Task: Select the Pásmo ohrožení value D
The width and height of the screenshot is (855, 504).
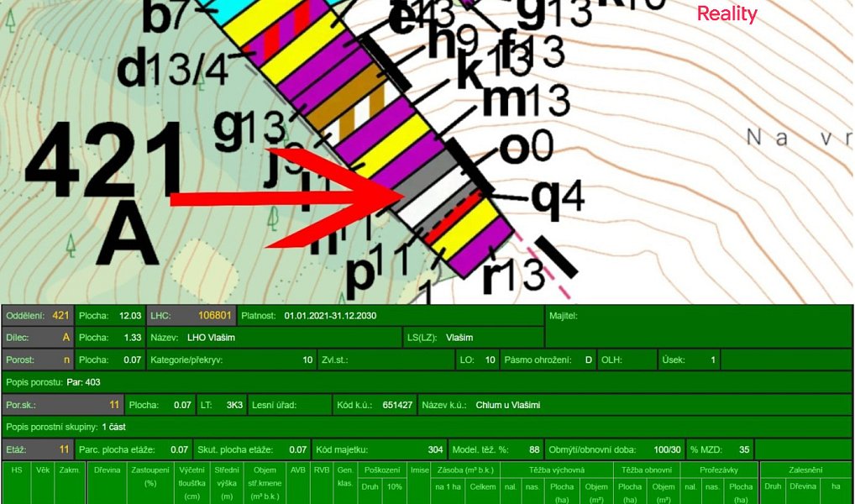Action: [x=589, y=360]
